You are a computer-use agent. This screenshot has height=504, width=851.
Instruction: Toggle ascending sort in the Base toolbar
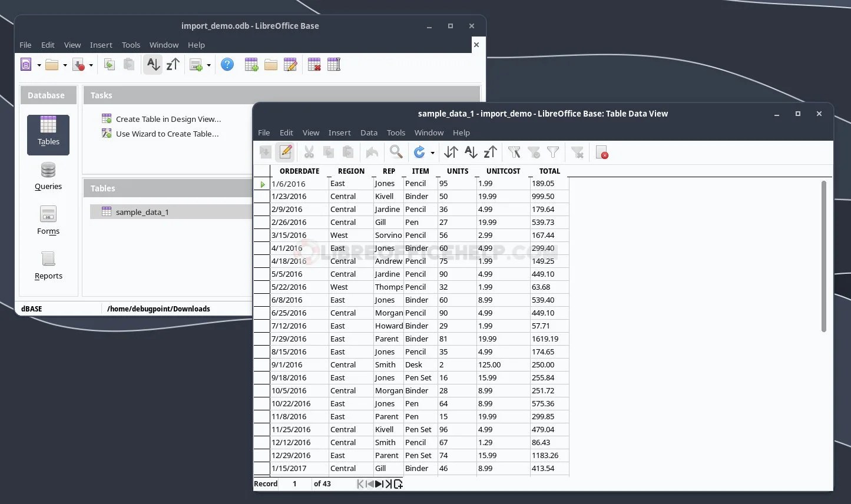[153, 65]
